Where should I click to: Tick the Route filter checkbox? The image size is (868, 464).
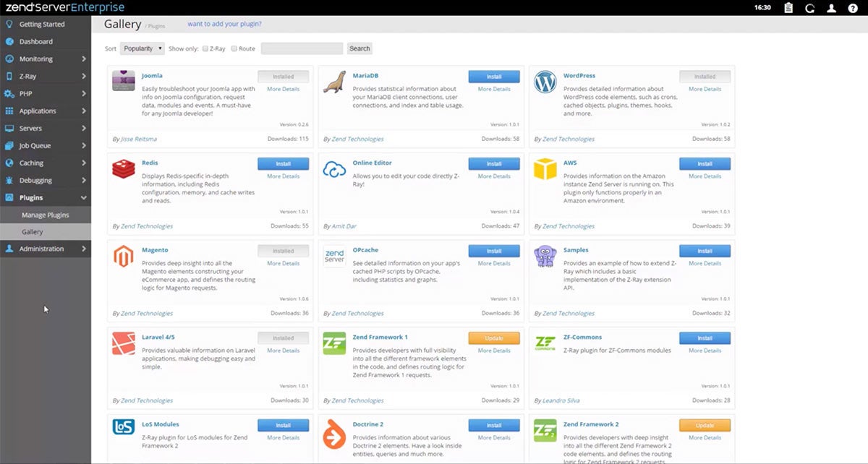234,49
